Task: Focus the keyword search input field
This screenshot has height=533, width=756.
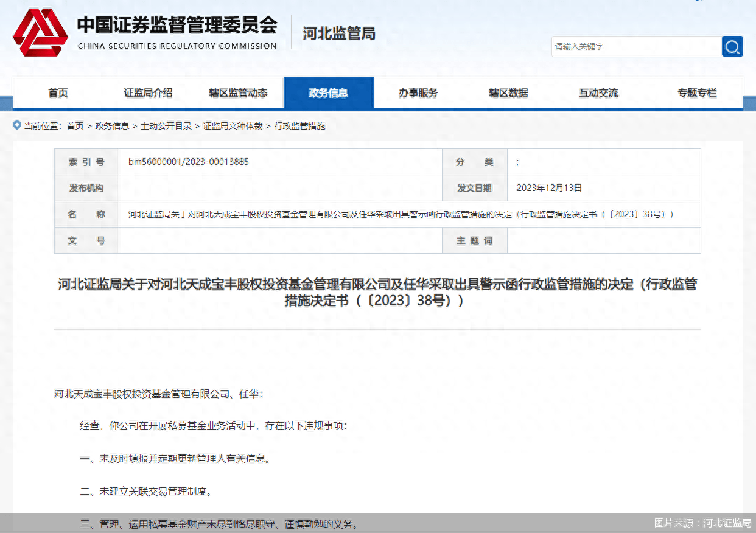Action: (x=637, y=46)
